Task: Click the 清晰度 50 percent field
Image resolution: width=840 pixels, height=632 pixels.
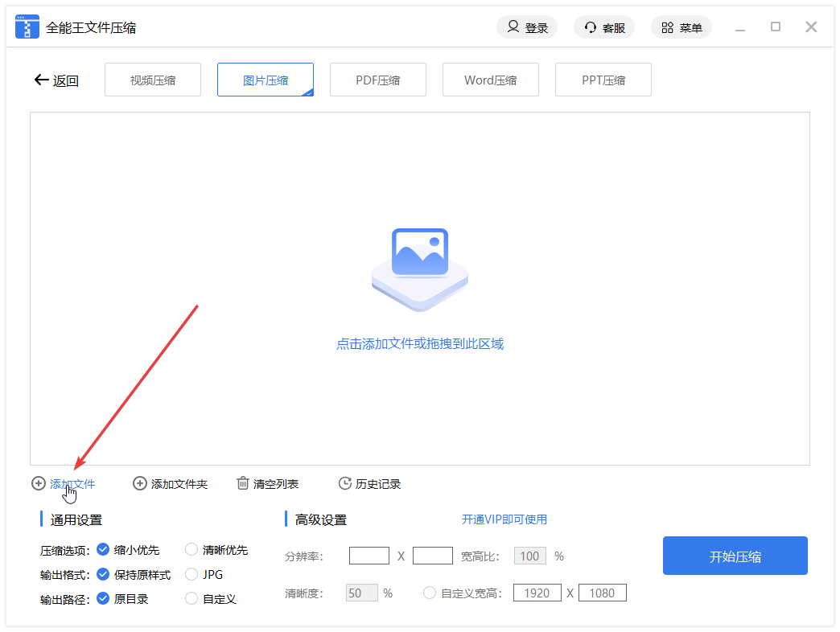Action: 362,593
